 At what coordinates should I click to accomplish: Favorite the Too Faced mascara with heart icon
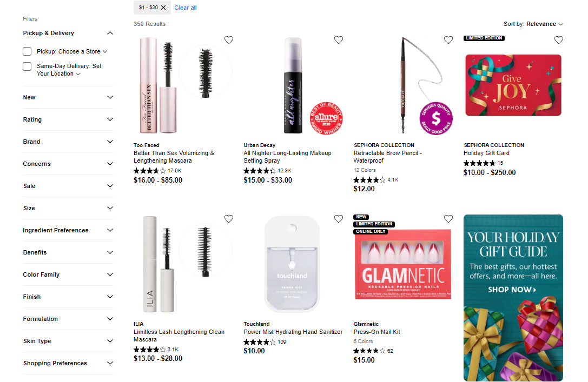click(x=229, y=40)
